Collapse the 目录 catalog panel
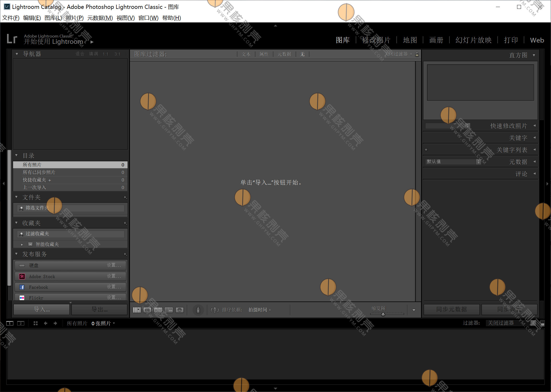551x392 pixels. click(x=16, y=155)
